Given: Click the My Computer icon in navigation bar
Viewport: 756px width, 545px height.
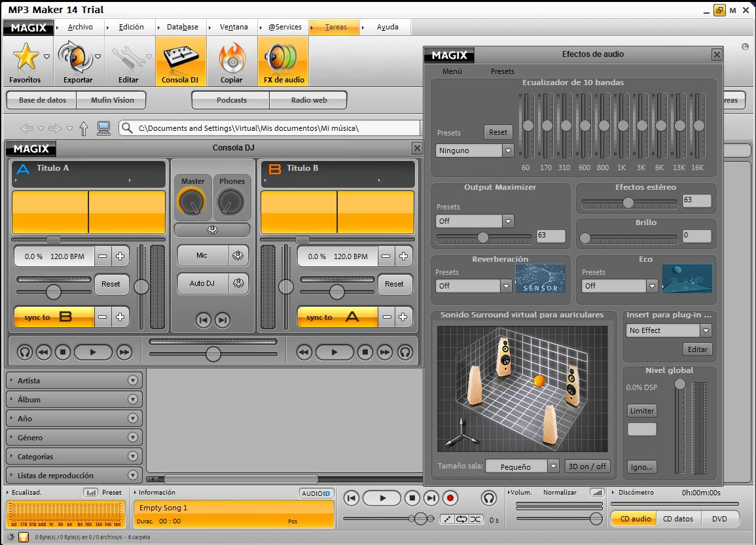Looking at the screenshot, I should click(103, 128).
